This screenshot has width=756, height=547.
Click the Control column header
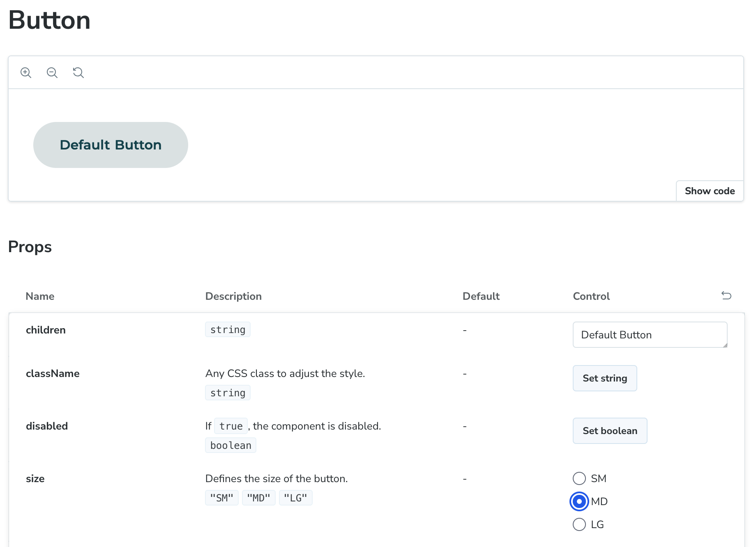(x=591, y=296)
